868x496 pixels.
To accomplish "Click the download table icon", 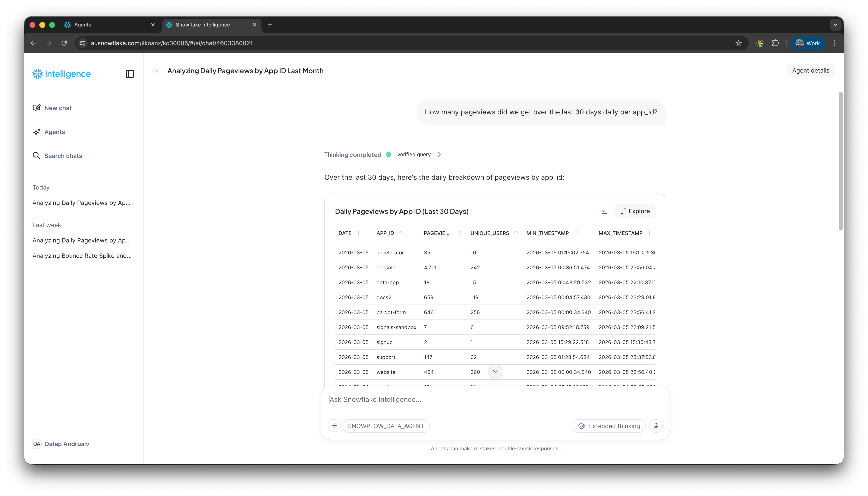I will (604, 211).
